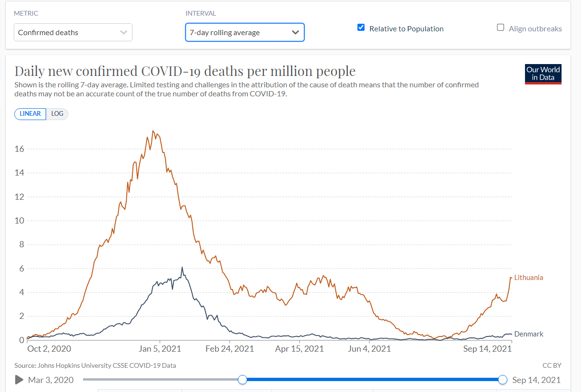This screenshot has height=392, width=581.
Task: Click the Metric dropdown chevron arrow
Action: point(124,32)
